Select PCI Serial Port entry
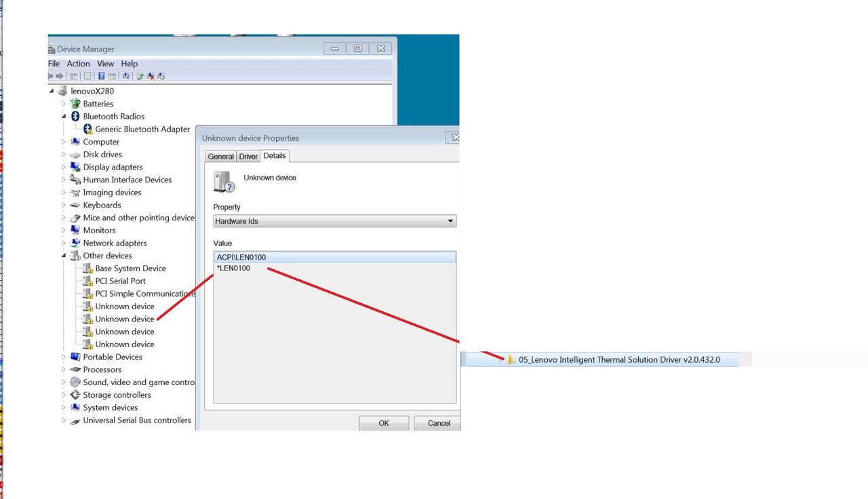The image size is (868, 499). [x=120, y=281]
